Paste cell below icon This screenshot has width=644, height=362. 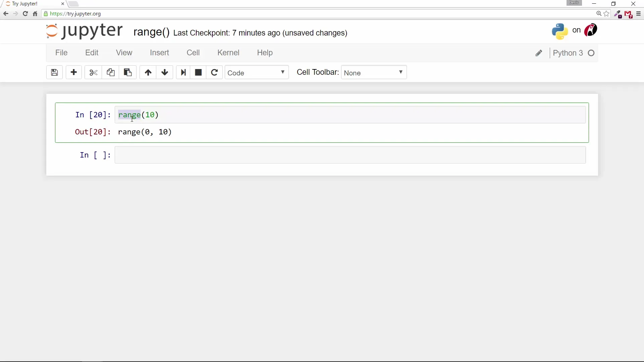coord(127,72)
